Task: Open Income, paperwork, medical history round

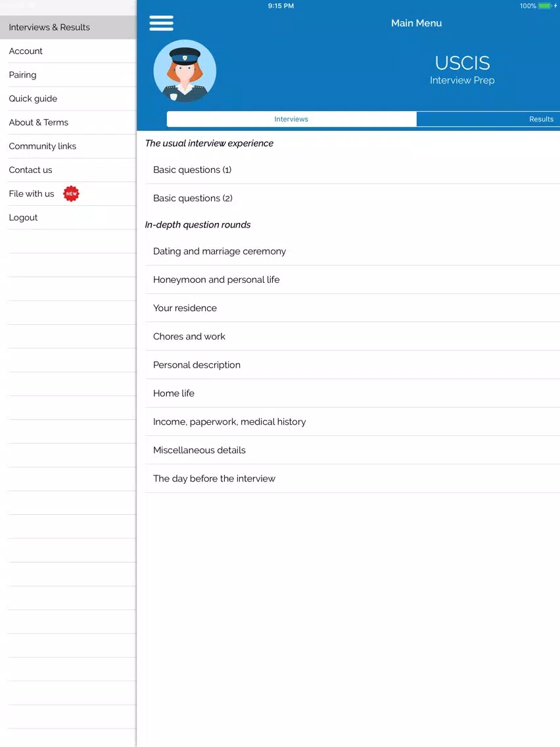Action: [352, 422]
